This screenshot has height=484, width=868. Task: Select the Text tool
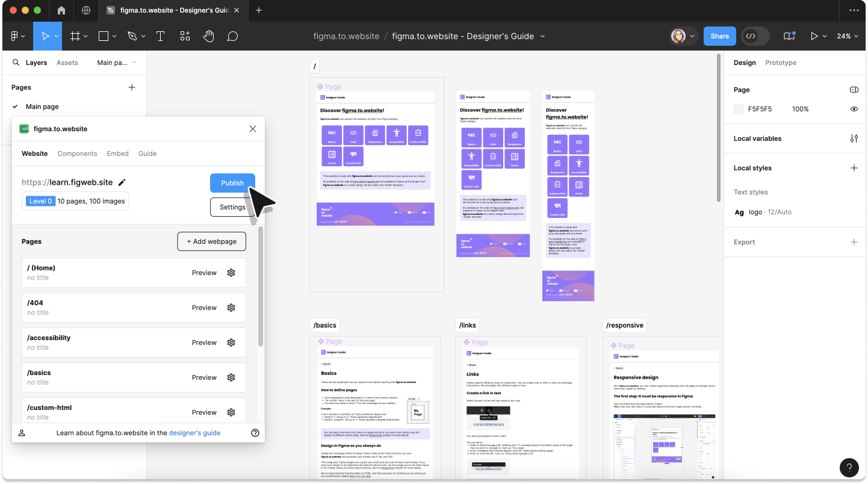tap(161, 36)
